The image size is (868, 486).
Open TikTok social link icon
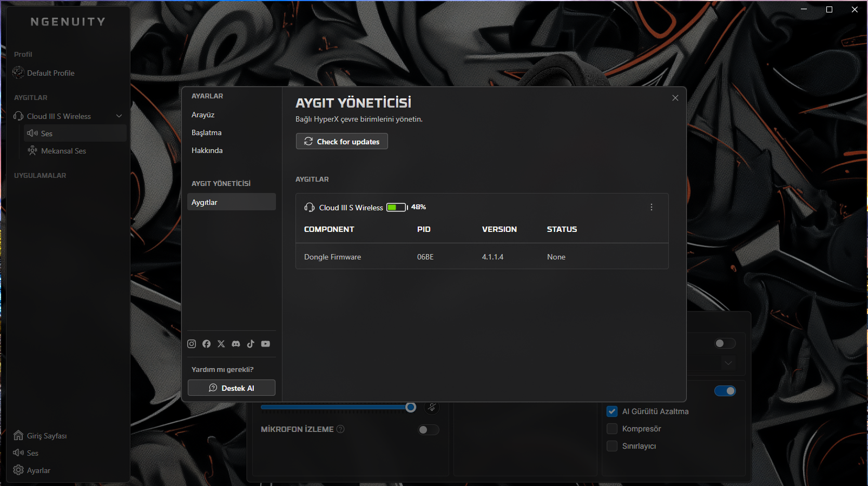click(x=251, y=344)
